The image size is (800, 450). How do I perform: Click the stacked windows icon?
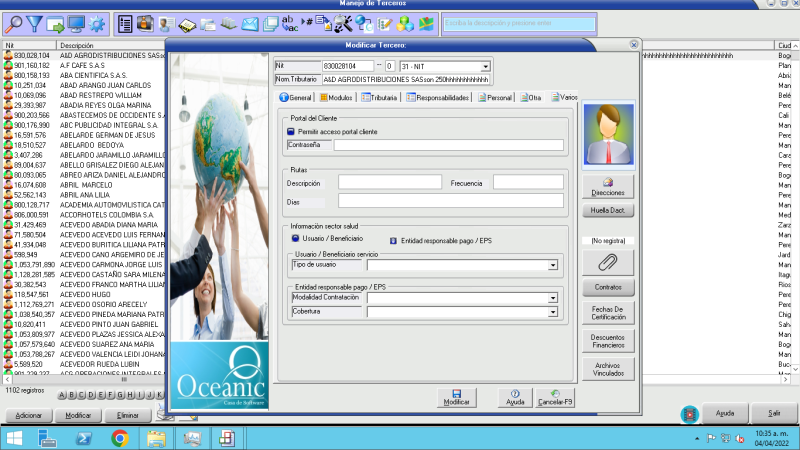click(270, 24)
